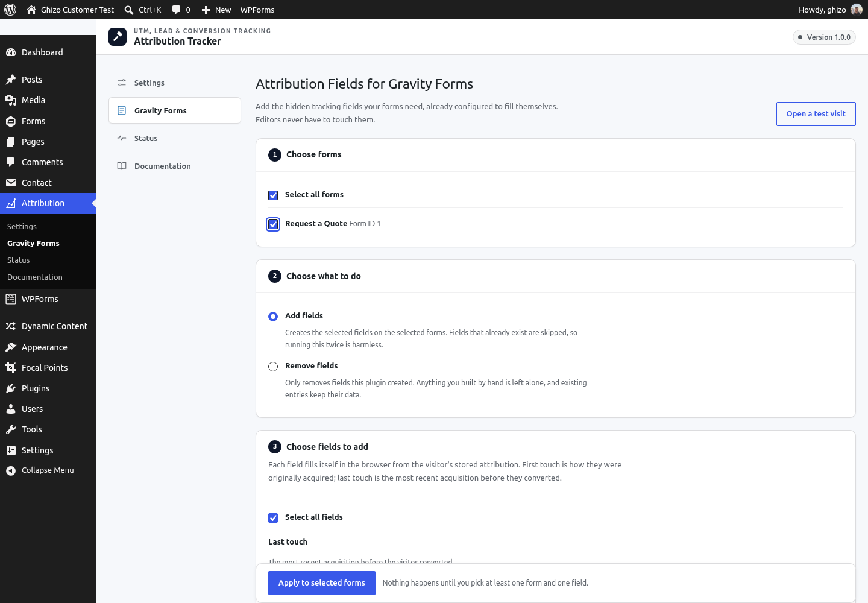Click the Choose fields to add heading
868x603 pixels.
coord(327,447)
